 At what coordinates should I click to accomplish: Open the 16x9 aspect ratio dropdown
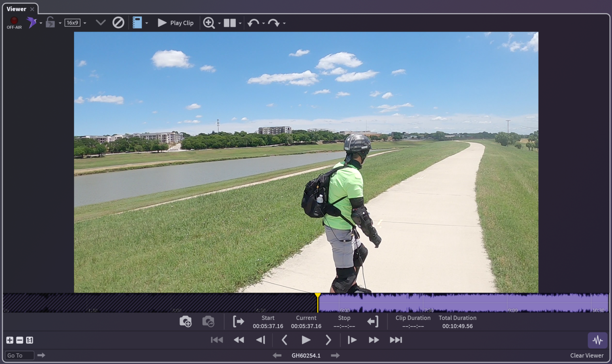[x=84, y=23]
